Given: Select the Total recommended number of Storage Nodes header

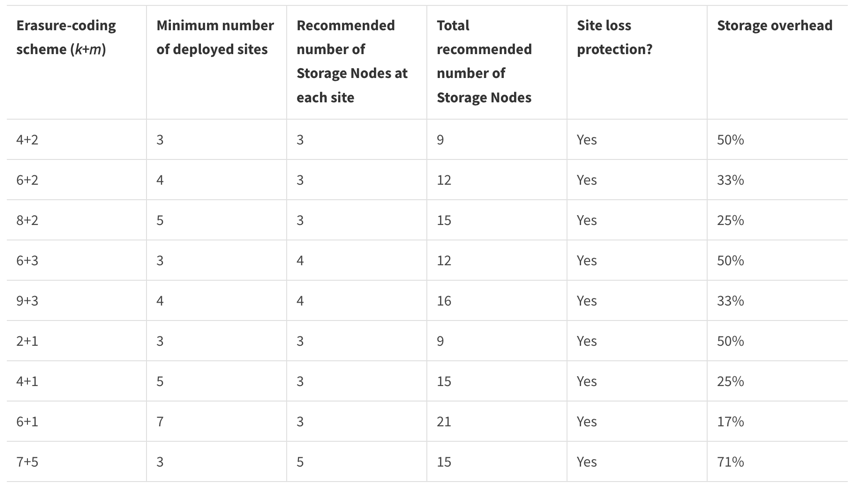Looking at the screenshot, I should tap(484, 61).
